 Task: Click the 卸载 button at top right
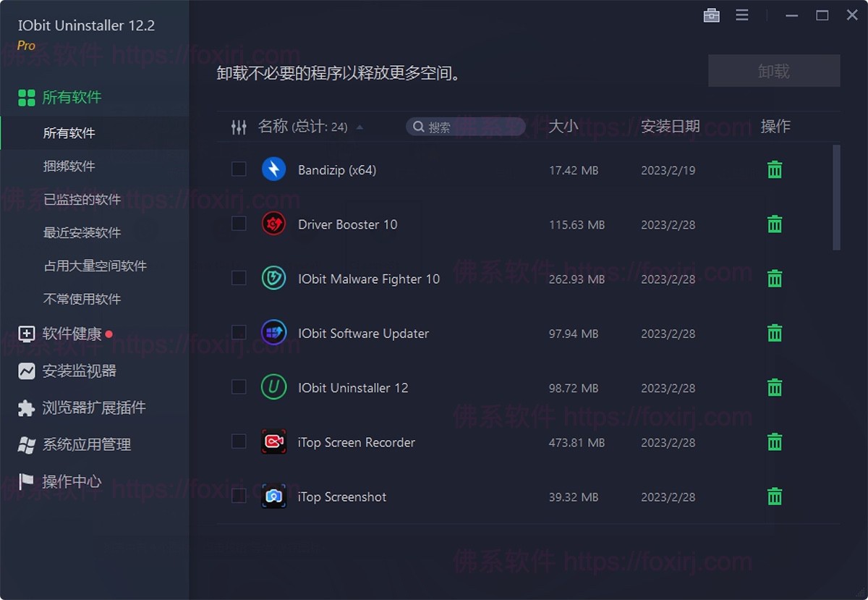point(773,70)
